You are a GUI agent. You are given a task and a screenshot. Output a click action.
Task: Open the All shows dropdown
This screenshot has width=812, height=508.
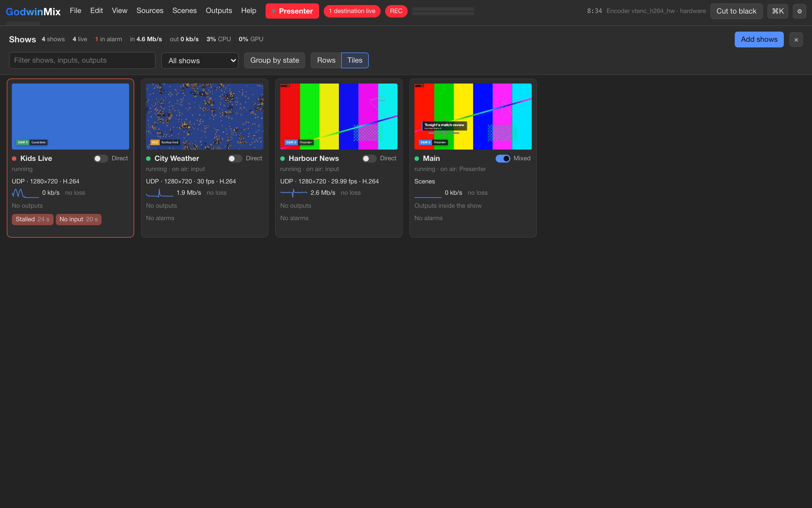(200, 61)
